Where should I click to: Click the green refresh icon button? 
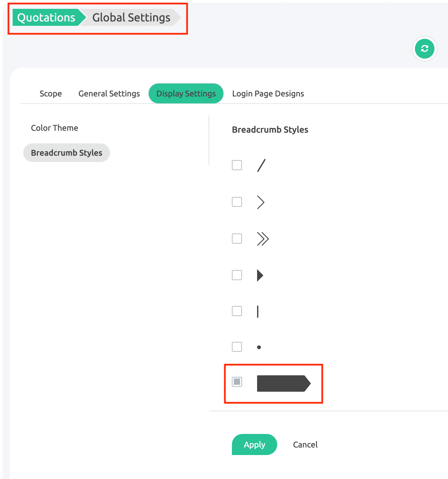pos(424,49)
